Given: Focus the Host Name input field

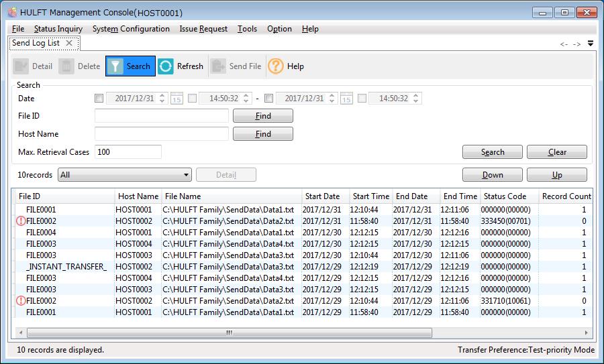Looking at the screenshot, I should pyautogui.click(x=162, y=134).
